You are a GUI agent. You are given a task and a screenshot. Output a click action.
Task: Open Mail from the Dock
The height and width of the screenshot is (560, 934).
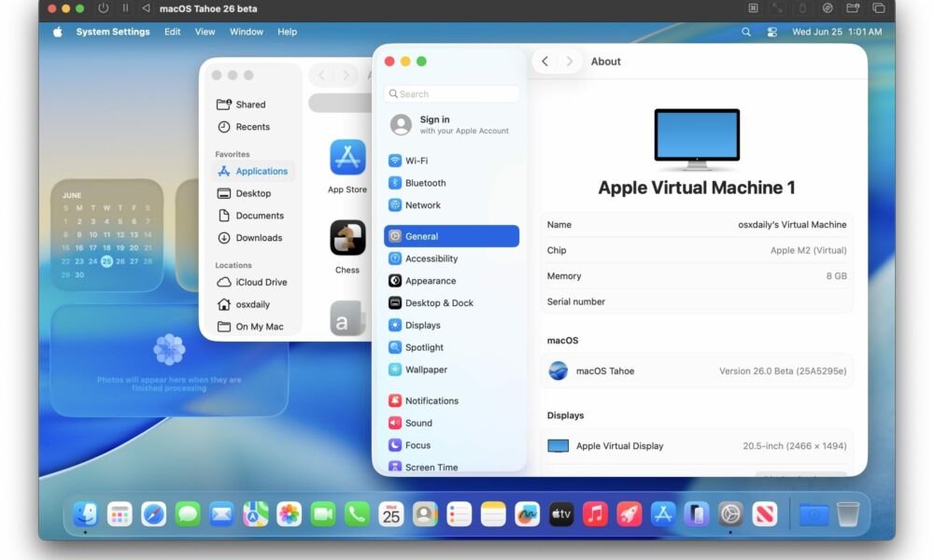pyautogui.click(x=221, y=514)
